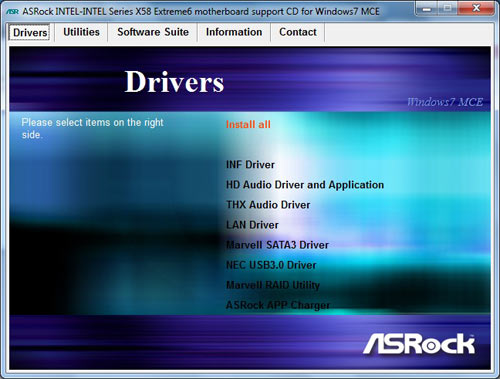Select NEC USB3.0 Driver
Image resolution: width=500 pixels, height=379 pixels.
pos(271,265)
